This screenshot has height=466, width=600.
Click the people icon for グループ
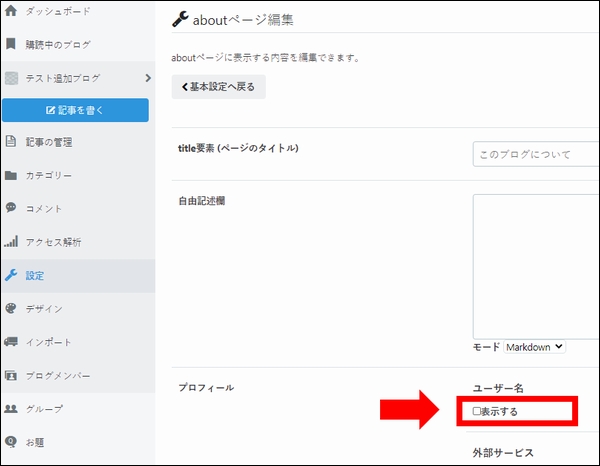tap(11, 409)
